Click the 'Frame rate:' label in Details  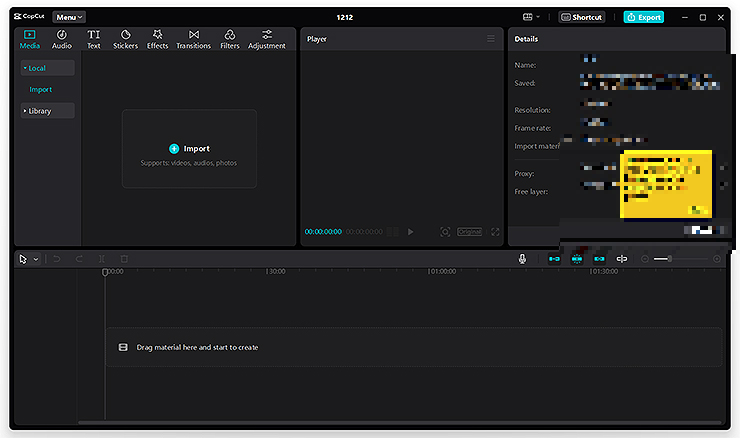tap(533, 128)
